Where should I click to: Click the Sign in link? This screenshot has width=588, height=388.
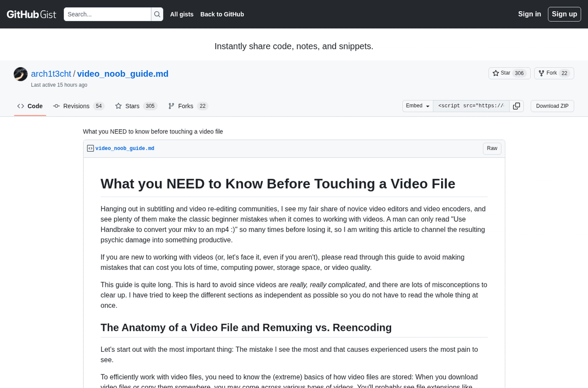click(x=530, y=14)
